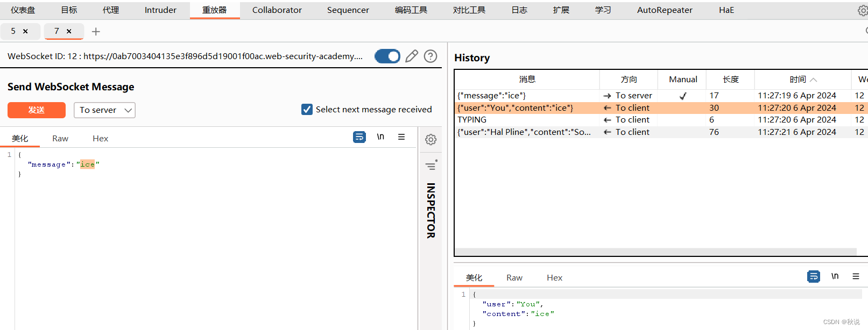
Task: Sort history by 时间 column
Action: (x=803, y=80)
